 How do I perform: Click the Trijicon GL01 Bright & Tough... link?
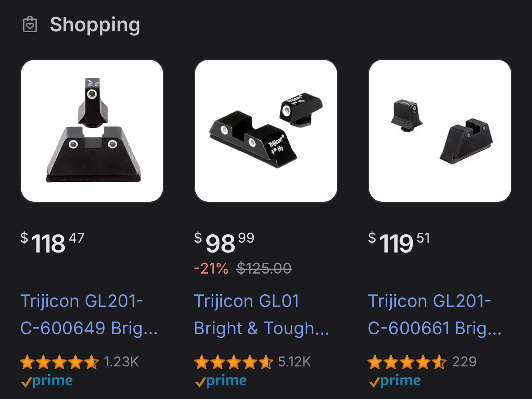[261, 314]
